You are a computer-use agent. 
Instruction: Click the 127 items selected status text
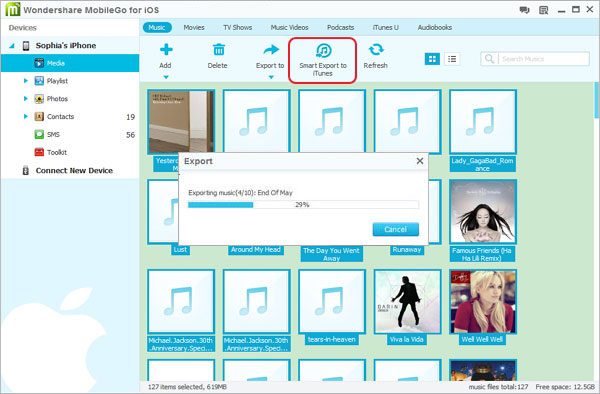click(x=188, y=387)
